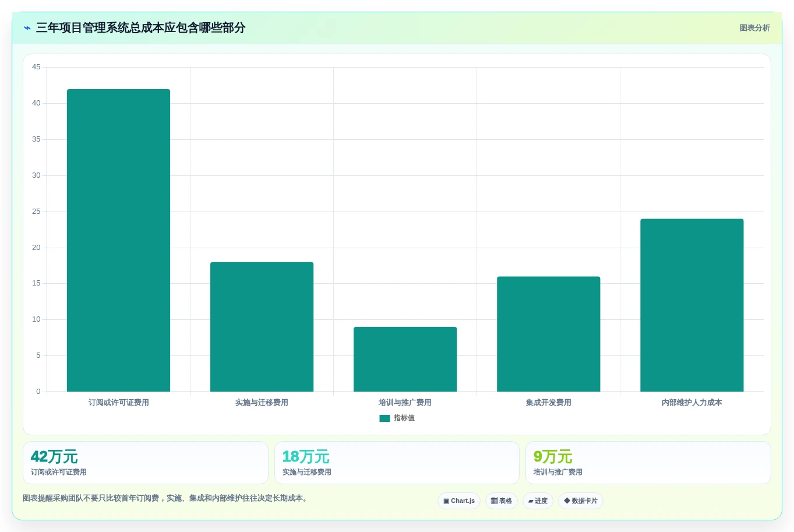
Task: Open the 9万元 data card
Action: pyautogui.click(x=648, y=463)
